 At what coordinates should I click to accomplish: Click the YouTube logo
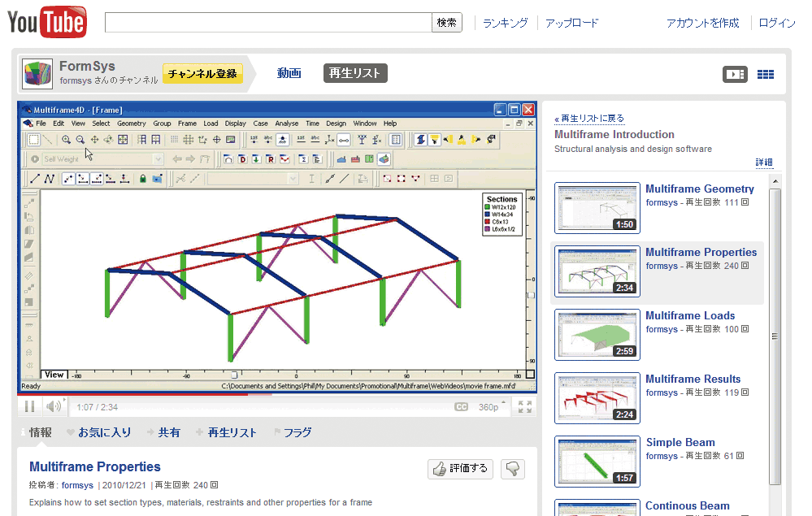[46, 22]
